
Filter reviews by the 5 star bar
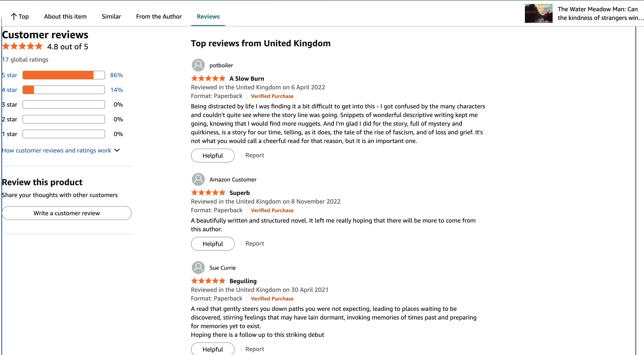[x=63, y=75]
